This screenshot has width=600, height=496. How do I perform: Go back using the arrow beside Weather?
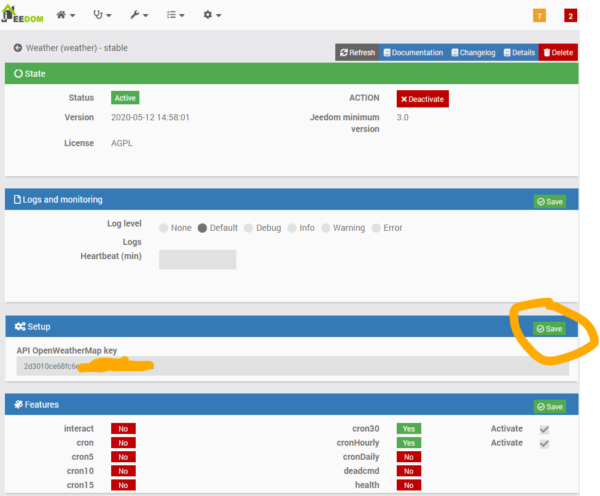(17, 48)
